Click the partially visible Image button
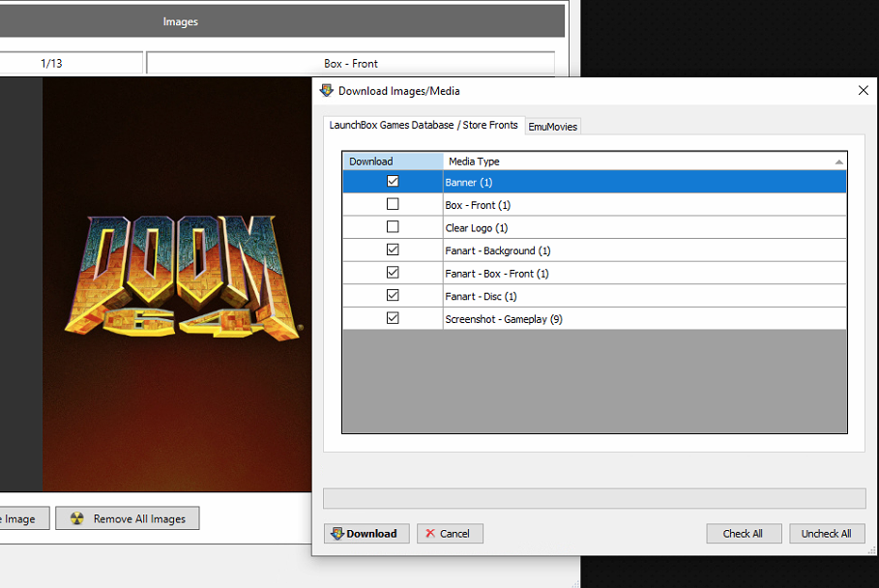This screenshot has width=879, height=588. pyautogui.click(x=25, y=518)
